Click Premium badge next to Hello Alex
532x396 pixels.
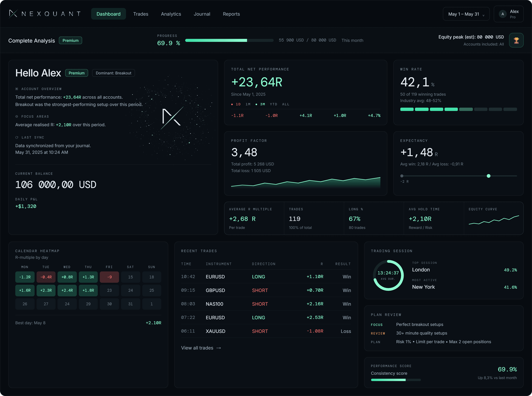coord(76,73)
